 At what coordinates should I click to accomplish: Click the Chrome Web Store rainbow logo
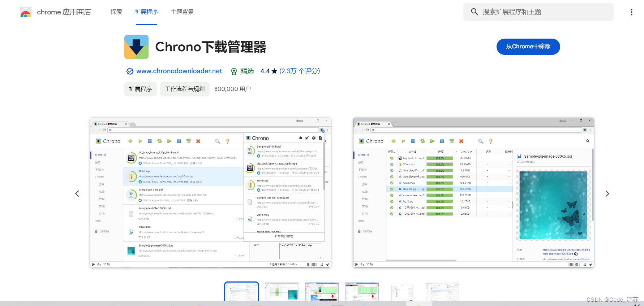pyautogui.click(x=26, y=12)
